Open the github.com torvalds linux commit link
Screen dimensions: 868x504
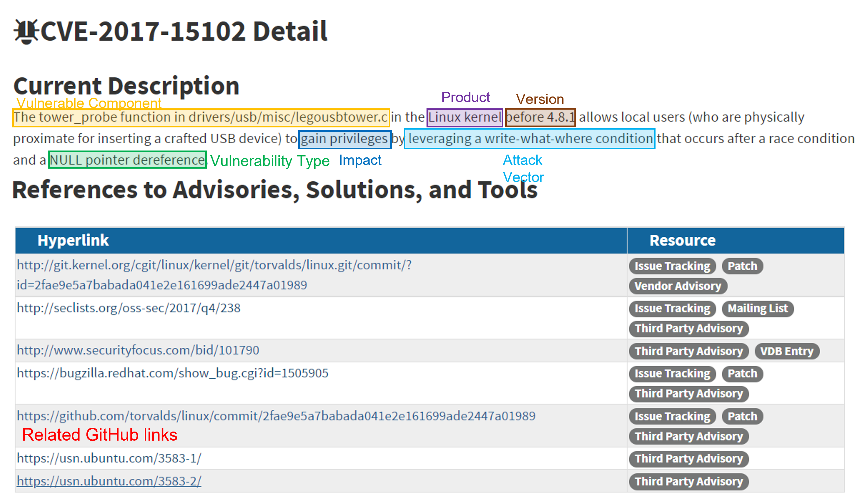pyautogui.click(x=276, y=416)
